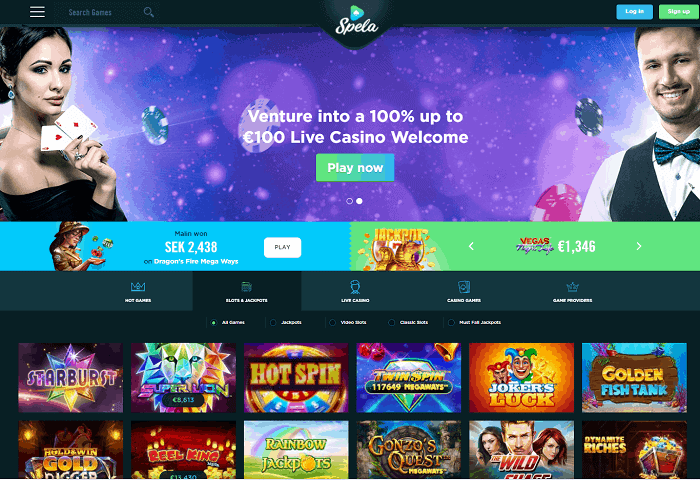Click the search magnifier icon
700x480 pixels.
pyautogui.click(x=149, y=12)
